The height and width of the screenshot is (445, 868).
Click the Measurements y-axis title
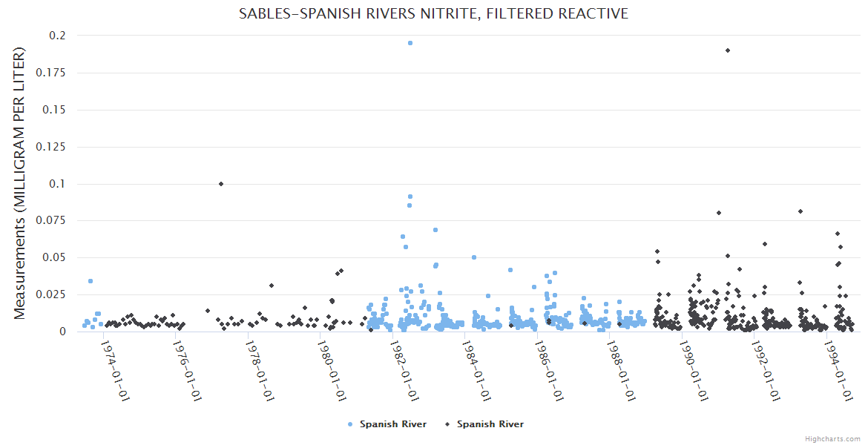pyautogui.click(x=20, y=183)
